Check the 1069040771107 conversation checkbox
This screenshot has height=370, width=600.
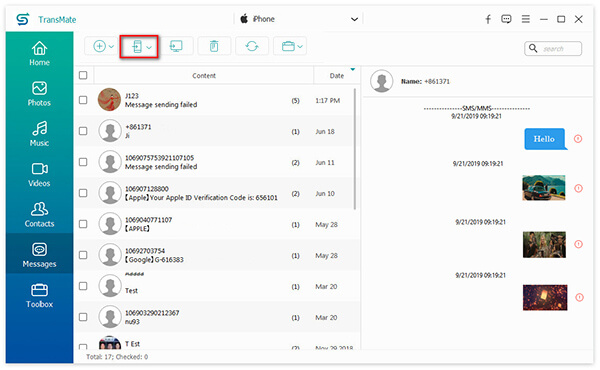[x=83, y=224]
